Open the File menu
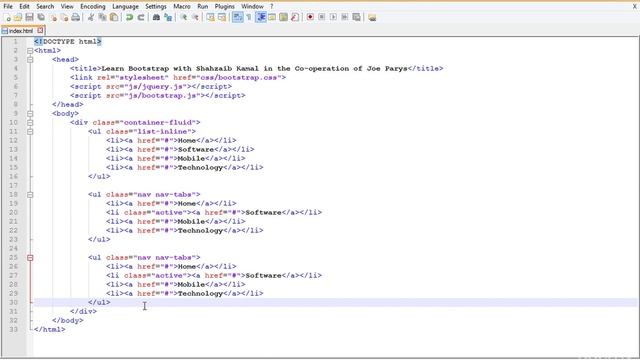 8,6
